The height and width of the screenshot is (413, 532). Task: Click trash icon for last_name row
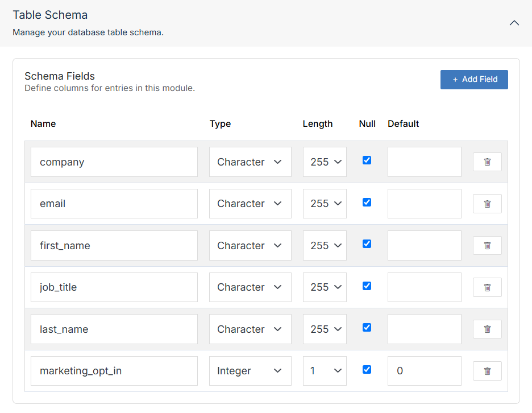tap(487, 329)
